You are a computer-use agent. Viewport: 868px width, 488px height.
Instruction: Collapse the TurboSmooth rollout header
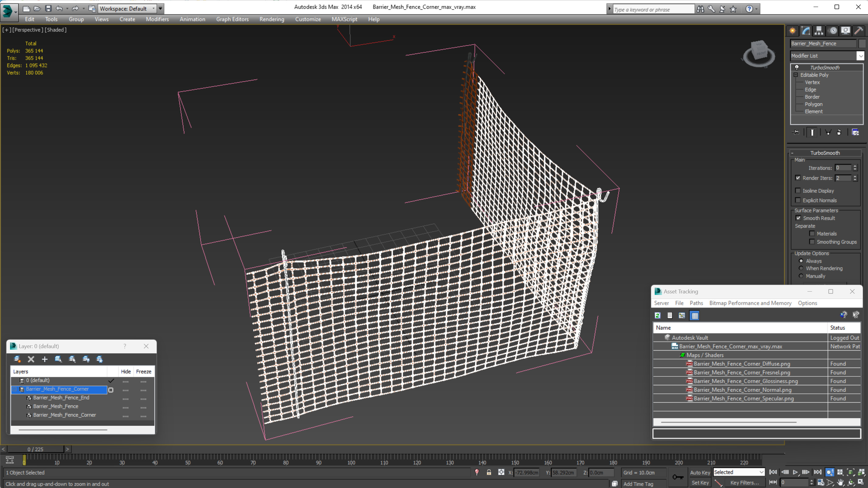pyautogui.click(x=825, y=153)
